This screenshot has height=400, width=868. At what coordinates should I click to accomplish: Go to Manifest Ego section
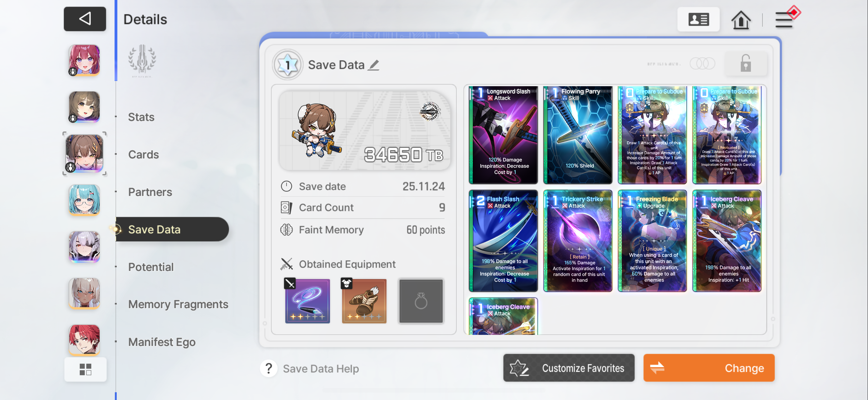pos(162,342)
